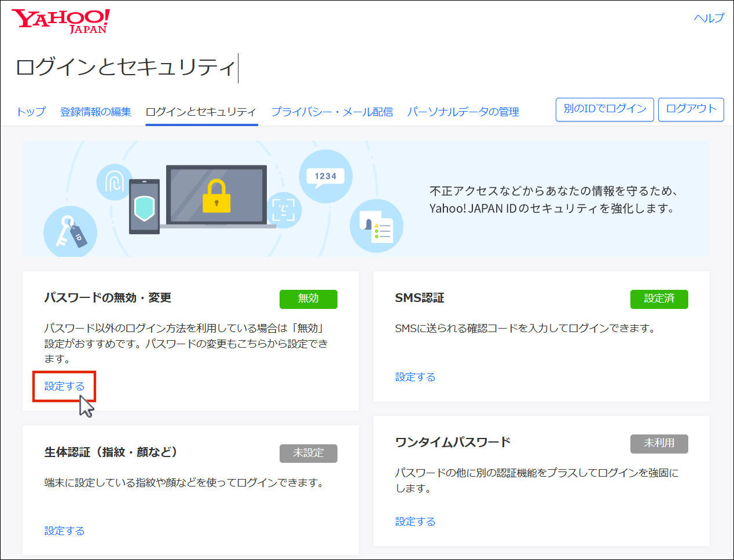Click the 別のIDでログイン button

coord(604,109)
